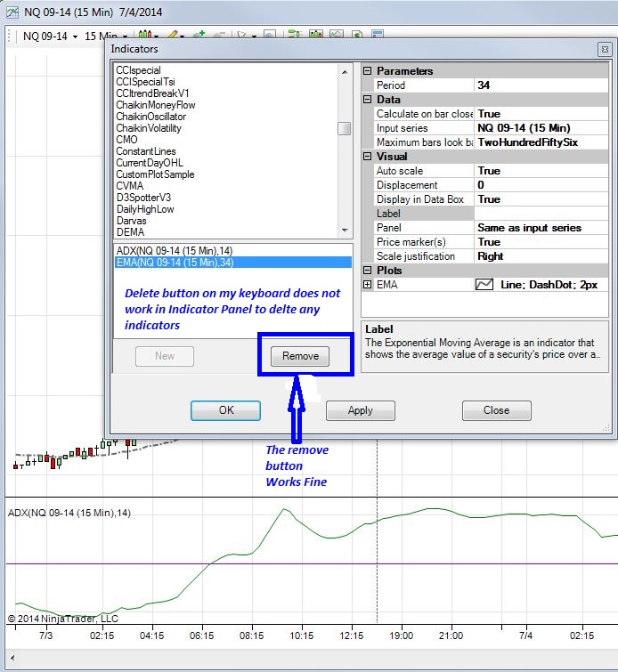The height and width of the screenshot is (672, 618).
Task: Collapse the Visual section
Action: pos(368,157)
